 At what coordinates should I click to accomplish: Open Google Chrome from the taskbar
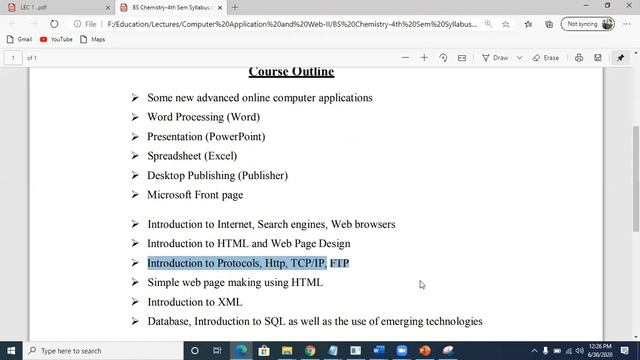point(310,351)
